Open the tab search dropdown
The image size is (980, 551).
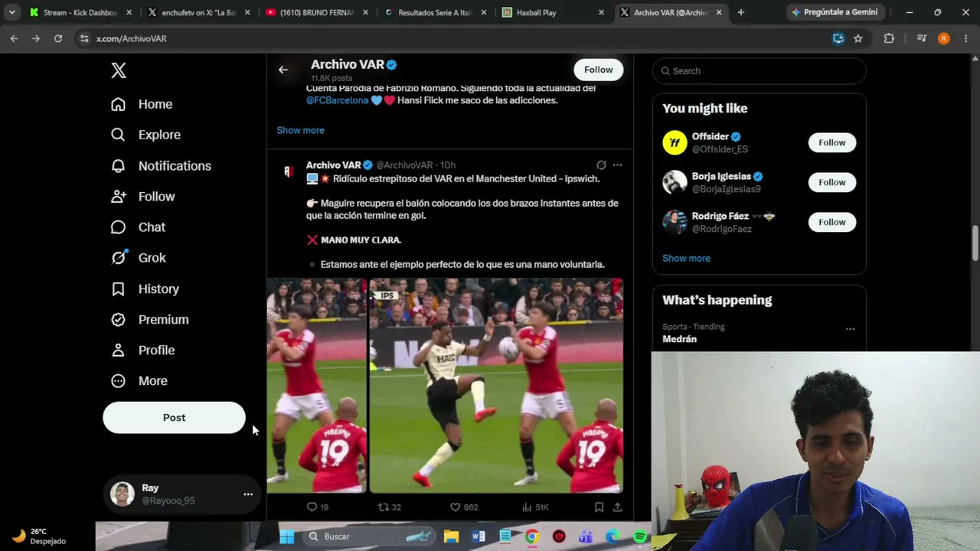pyautogui.click(x=11, y=12)
